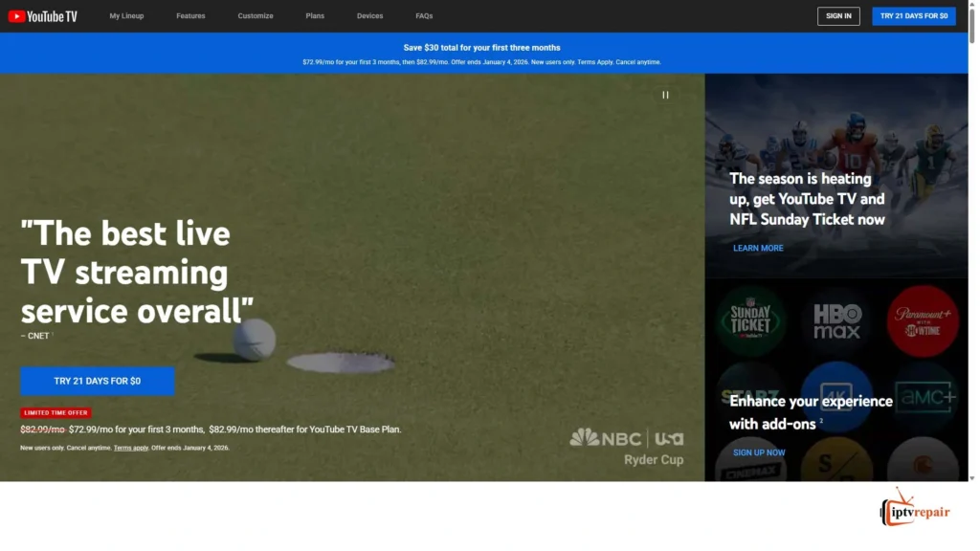Open the FAQs section
Viewport: 980px width, 551px height.
point(424,16)
